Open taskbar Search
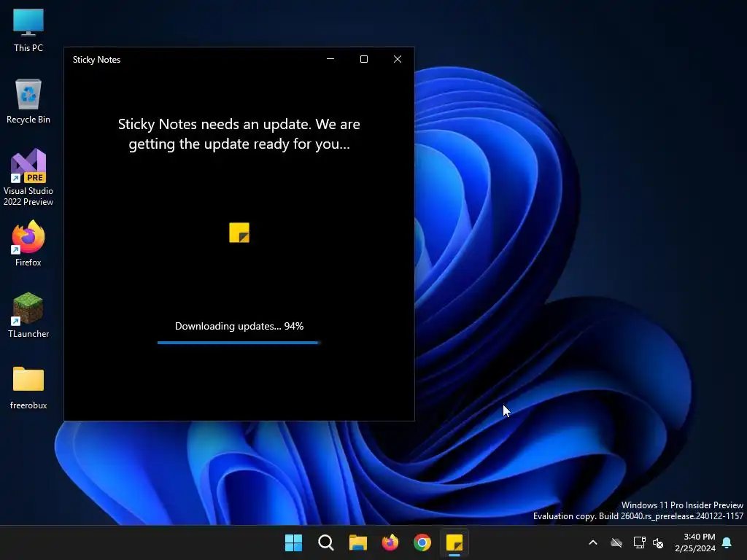 click(x=326, y=542)
